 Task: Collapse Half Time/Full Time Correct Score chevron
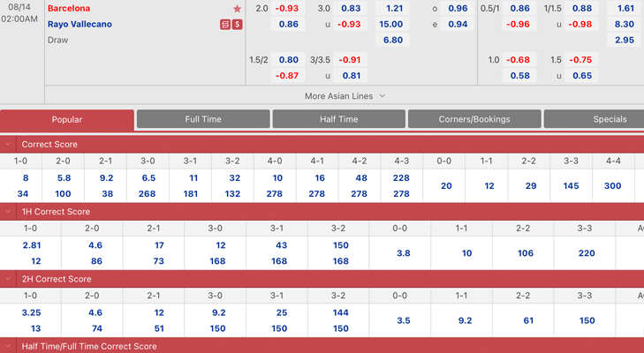pyautogui.click(x=8, y=346)
